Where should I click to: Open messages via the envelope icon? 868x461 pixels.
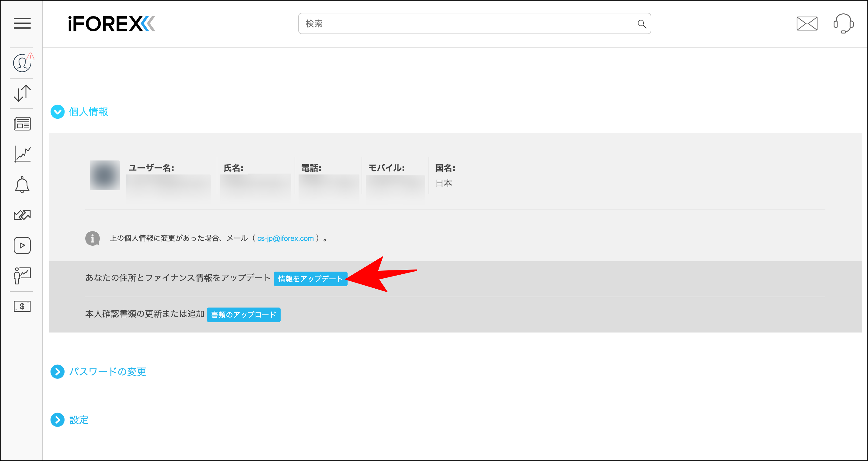click(x=807, y=24)
